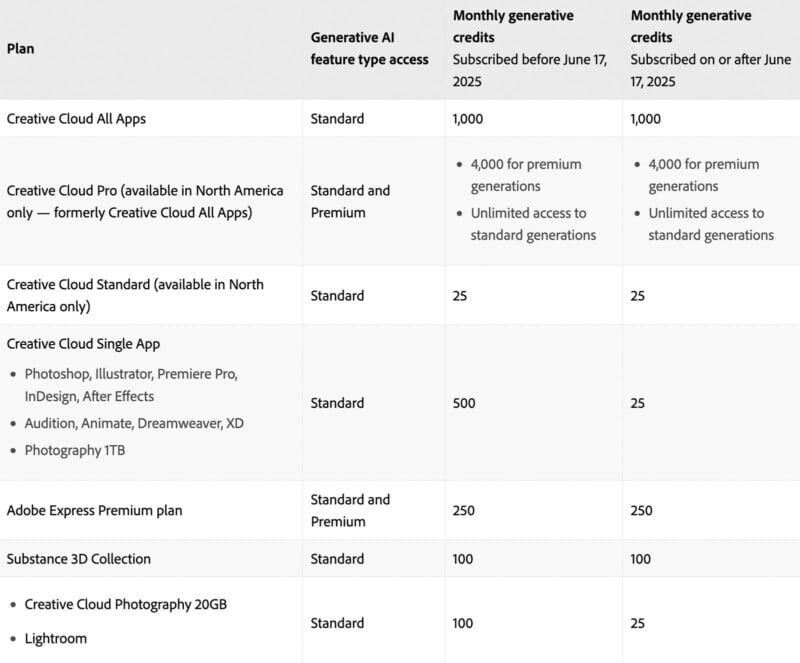Select the 'Substance 3D Collection' plan name
Screen dimensions: 800x663
[79, 558]
